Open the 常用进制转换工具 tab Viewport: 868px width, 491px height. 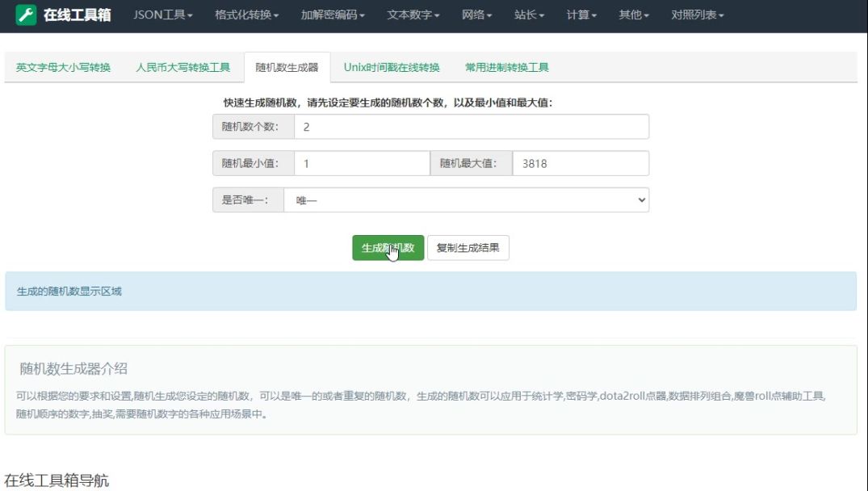[x=507, y=68]
